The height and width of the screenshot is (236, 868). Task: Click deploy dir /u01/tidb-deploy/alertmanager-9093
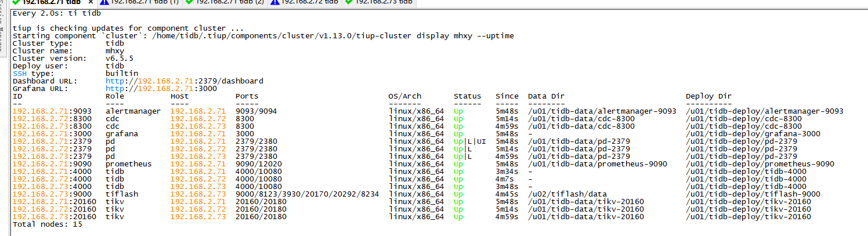point(765,111)
